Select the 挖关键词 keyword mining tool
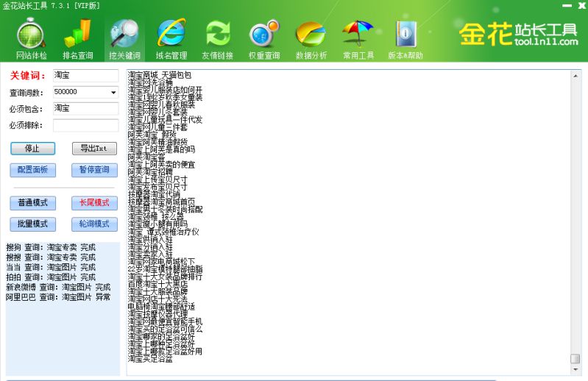 point(124,40)
